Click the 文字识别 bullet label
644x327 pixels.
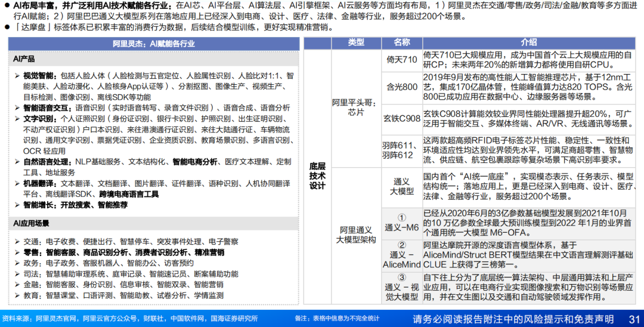coord(40,119)
